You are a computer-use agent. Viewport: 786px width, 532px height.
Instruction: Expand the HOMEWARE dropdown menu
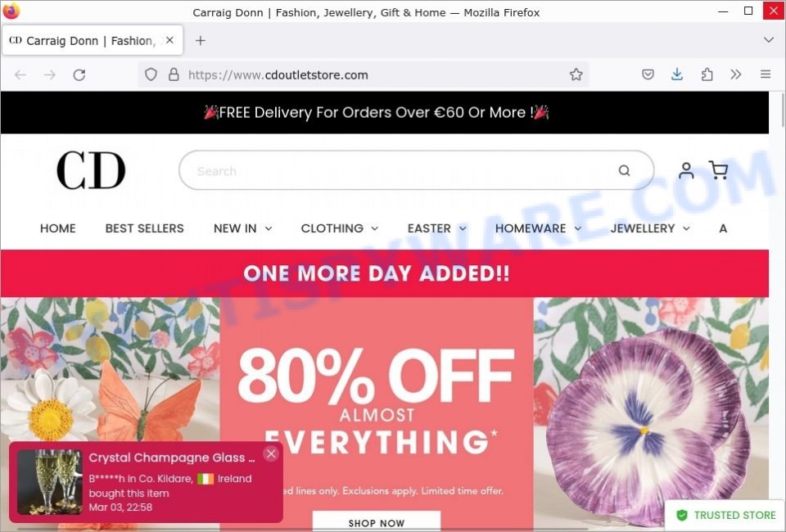click(x=539, y=228)
